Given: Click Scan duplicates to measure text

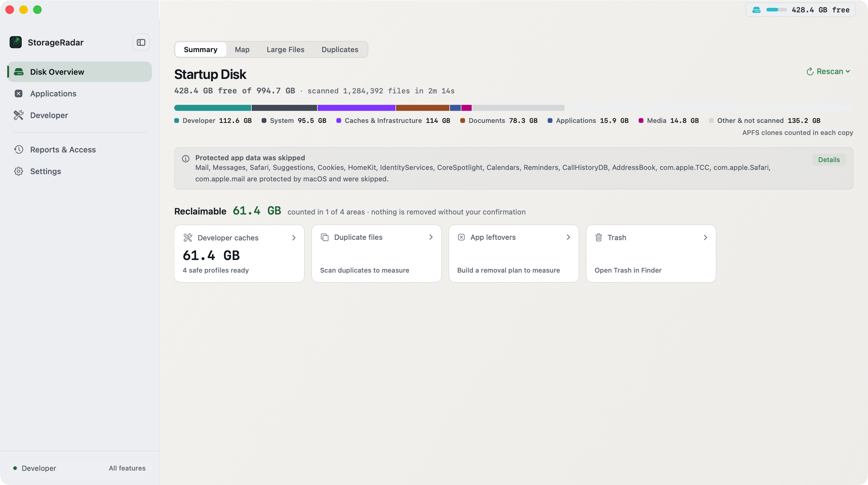Looking at the screenshot, I should 365,270.
